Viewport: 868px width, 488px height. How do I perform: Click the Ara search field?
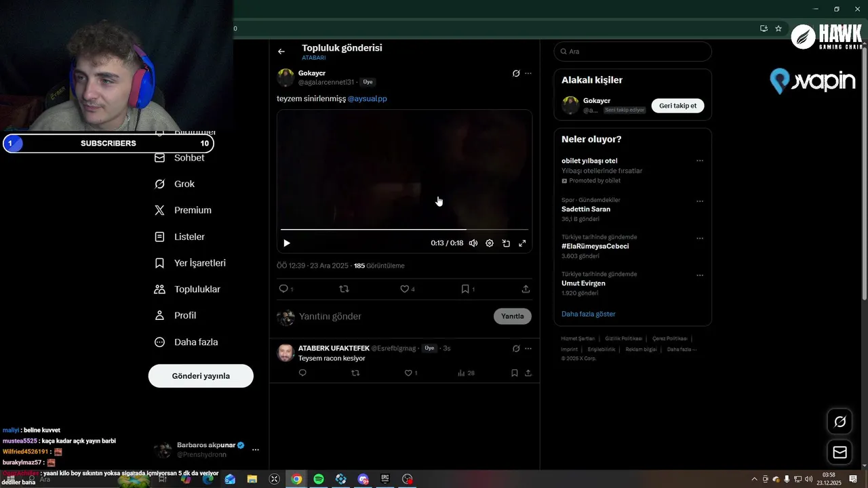633,52
